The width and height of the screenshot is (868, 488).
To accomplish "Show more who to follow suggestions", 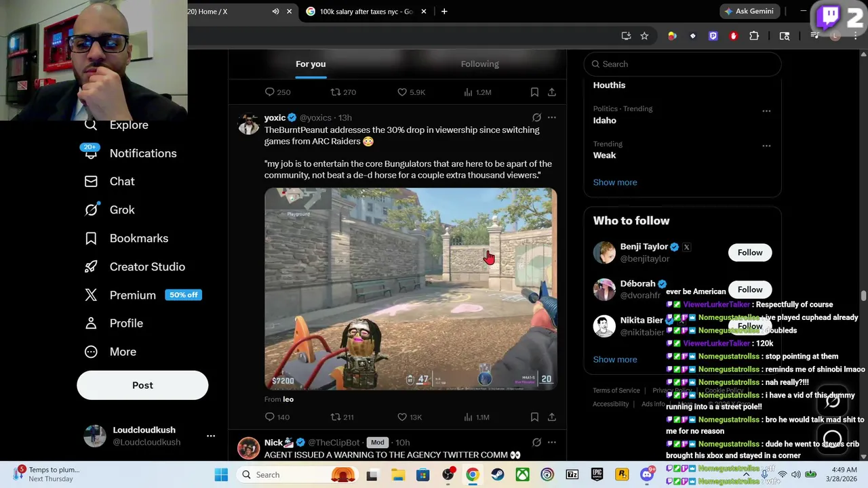I will (x=615, y=360).
